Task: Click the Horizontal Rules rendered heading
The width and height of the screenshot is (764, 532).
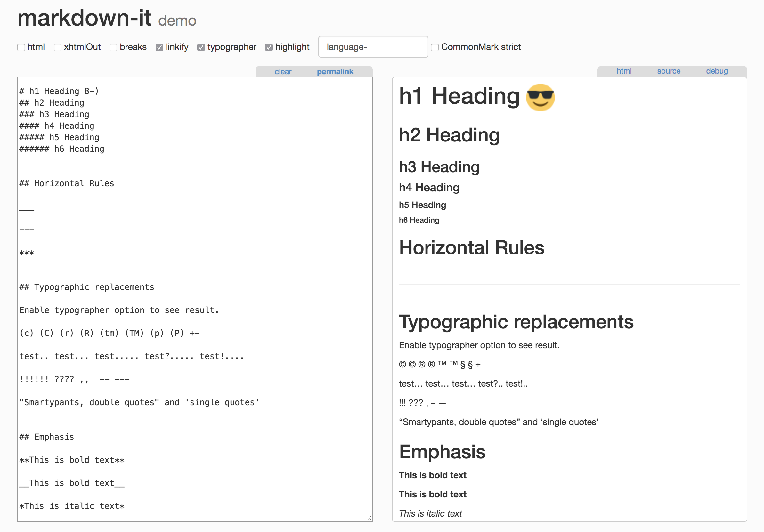Action: [471, 248]
